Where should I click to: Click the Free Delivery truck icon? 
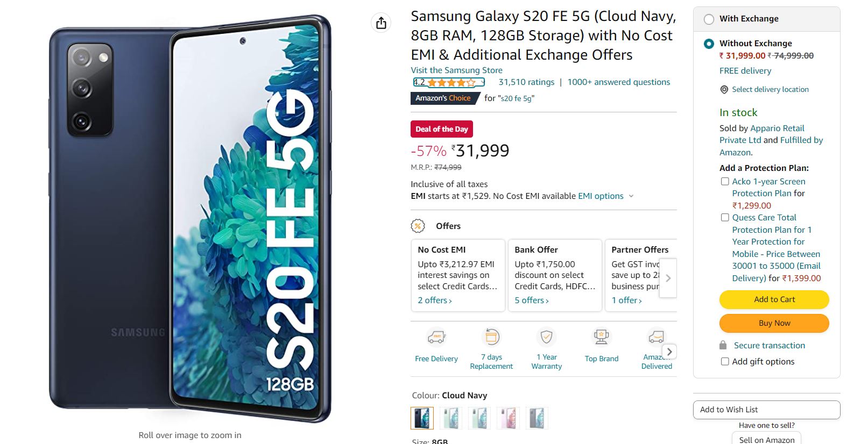(436, 338)
